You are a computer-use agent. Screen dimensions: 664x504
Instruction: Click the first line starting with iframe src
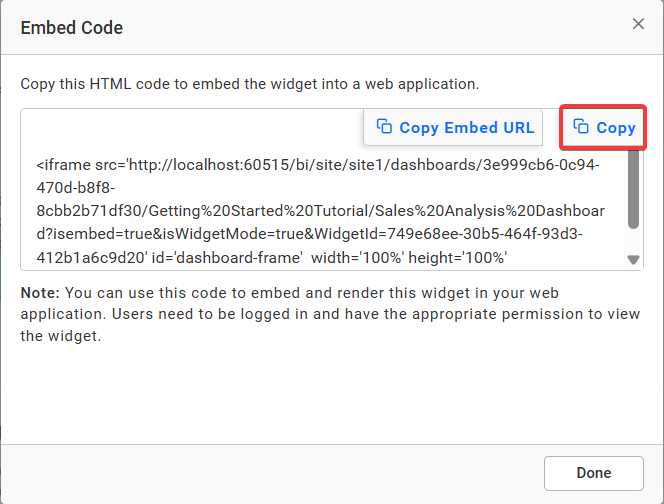(317, 165)
